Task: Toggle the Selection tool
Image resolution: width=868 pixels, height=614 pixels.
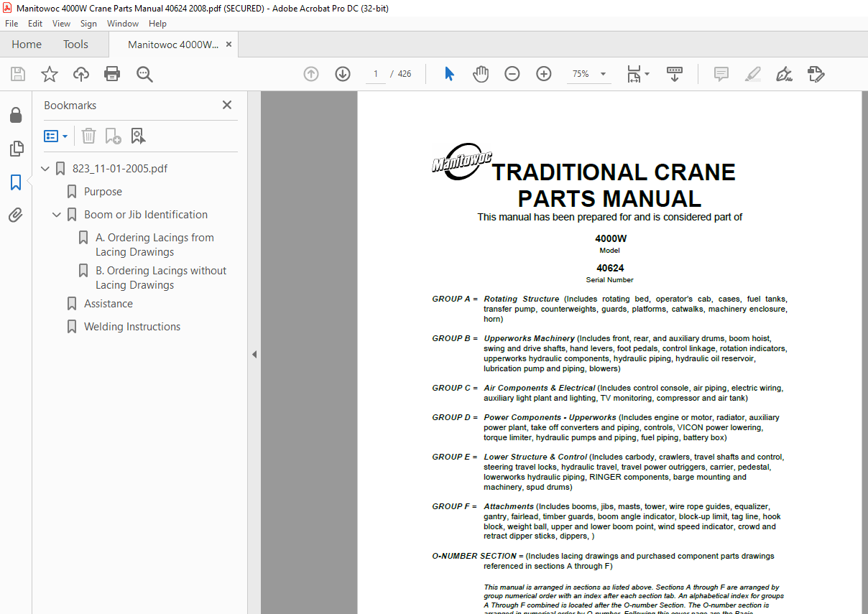Action: (x=448, y=73)
